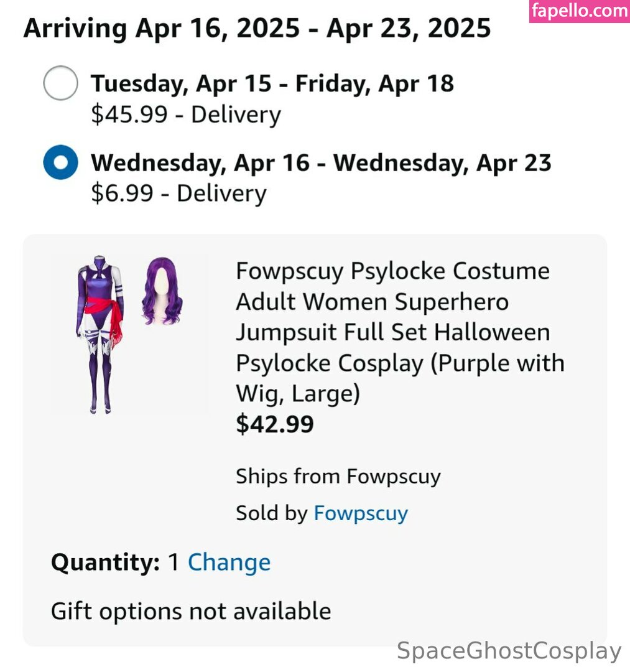
Task: Click the "Sold by" label text
Action: (x=271, y=513)
